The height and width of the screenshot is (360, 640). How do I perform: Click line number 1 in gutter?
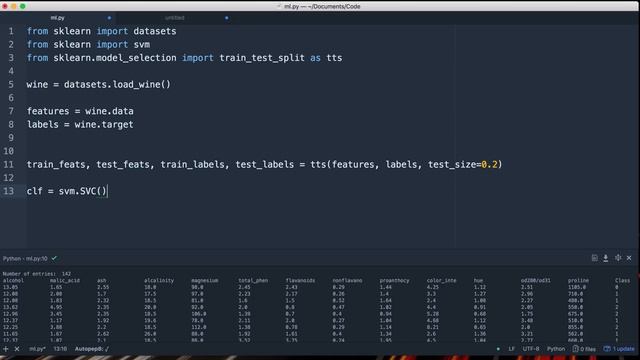(x=11, y=31)
